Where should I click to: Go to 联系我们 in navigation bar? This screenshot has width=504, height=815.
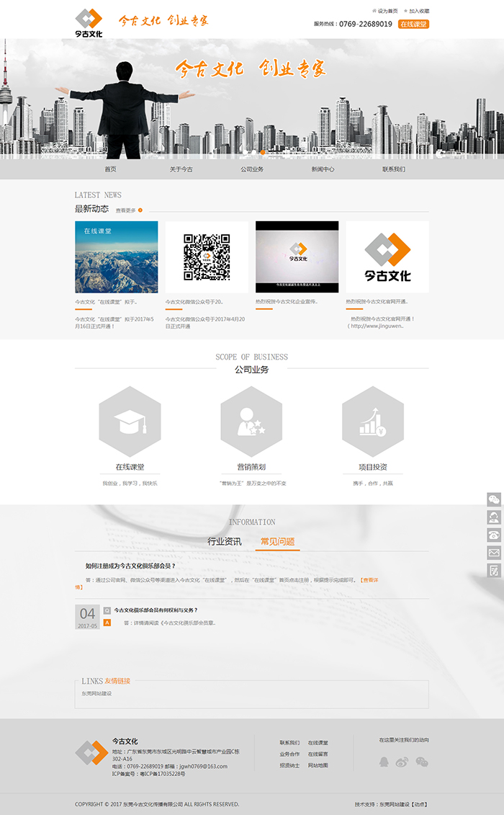tap(394, 169)
